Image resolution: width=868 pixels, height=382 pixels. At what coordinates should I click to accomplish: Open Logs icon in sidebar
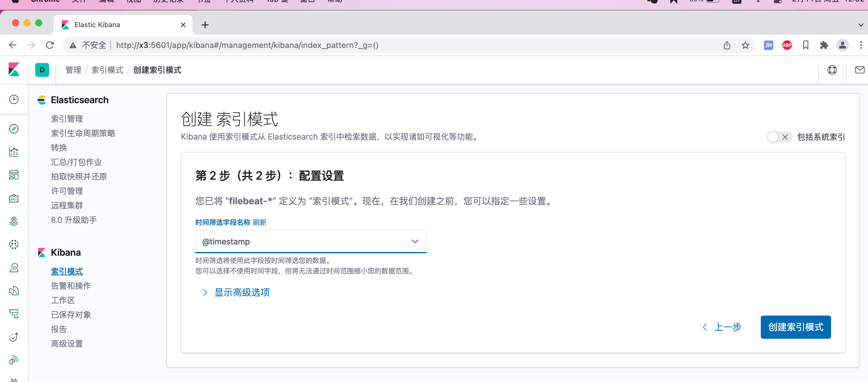tap(14, 291)
